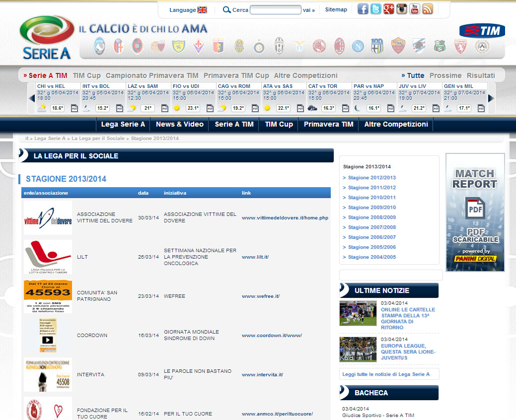The height and width of the screenshot is (420, 516).
Task: Open the LAZ vs SAM match entry
Action: (x=148, y=98)
